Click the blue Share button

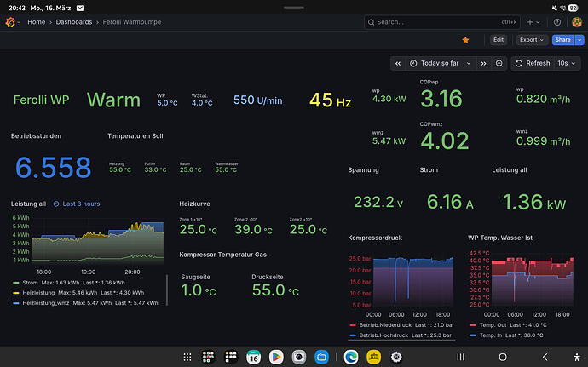click(563, 40)
